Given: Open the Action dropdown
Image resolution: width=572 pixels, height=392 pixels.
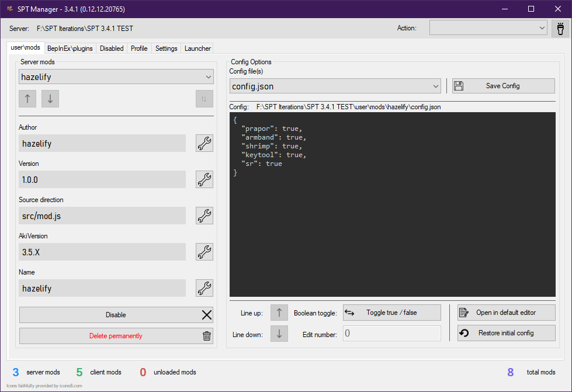Looking at the screenshot, I should 488,28.
